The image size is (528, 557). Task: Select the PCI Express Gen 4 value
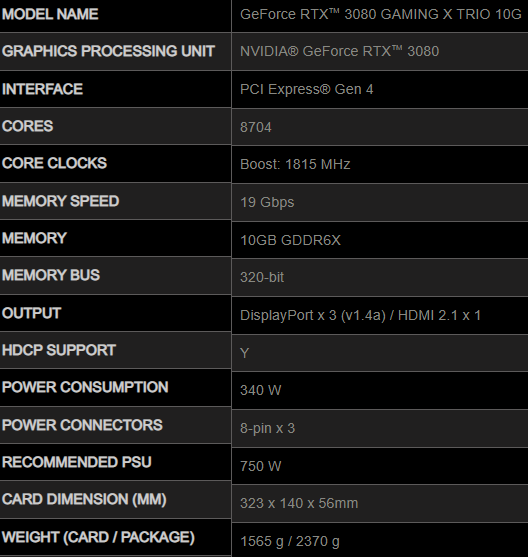[x=306, y=90]
